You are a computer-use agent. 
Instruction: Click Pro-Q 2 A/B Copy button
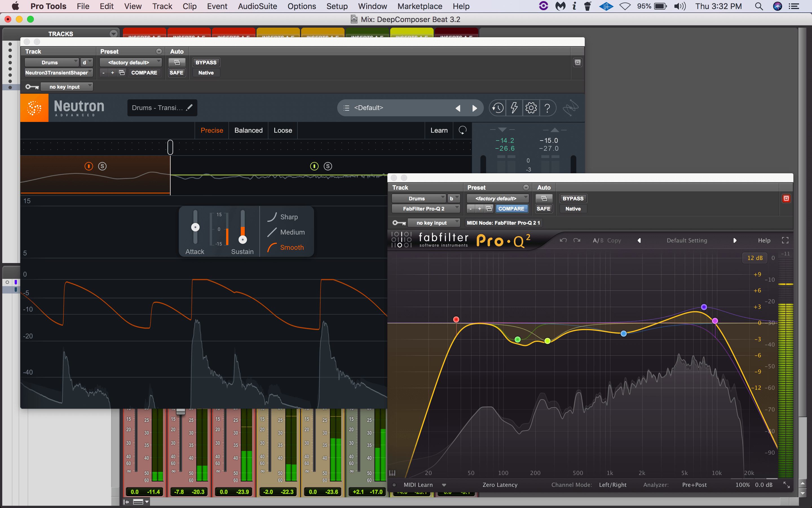pos(614,240)
